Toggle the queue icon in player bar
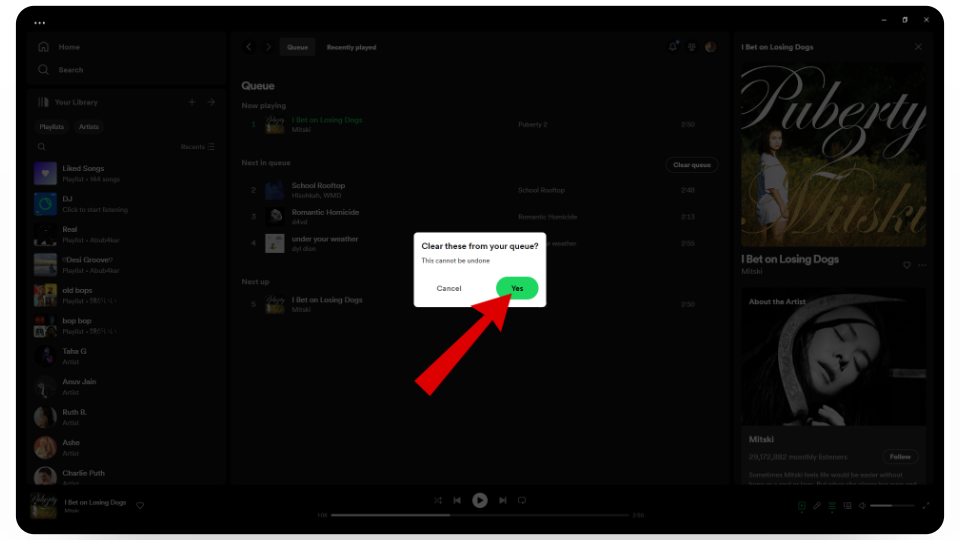The height and width of the screenshot is (540, 960). 832,506
